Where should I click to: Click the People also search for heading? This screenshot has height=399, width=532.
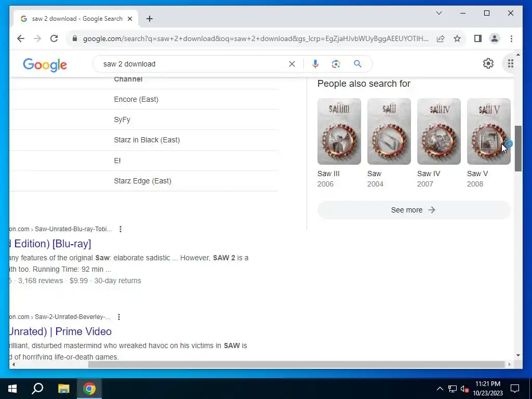click(364, 84)
